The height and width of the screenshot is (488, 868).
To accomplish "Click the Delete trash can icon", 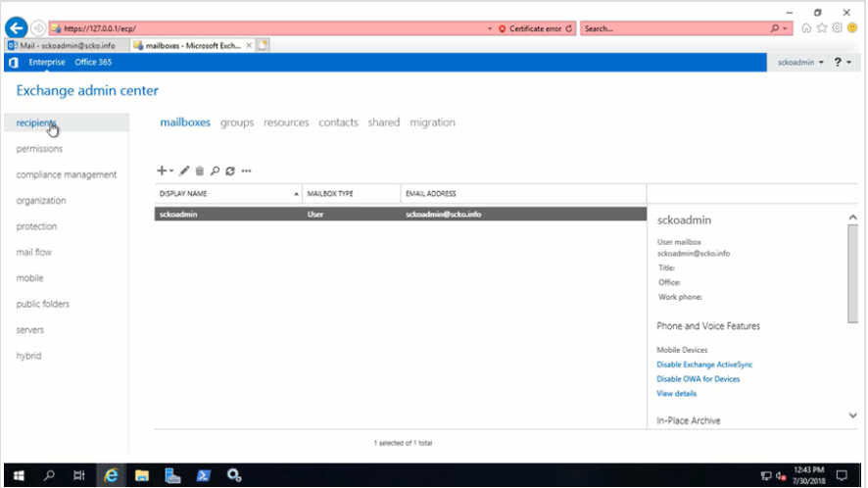I will coord(199,171).
